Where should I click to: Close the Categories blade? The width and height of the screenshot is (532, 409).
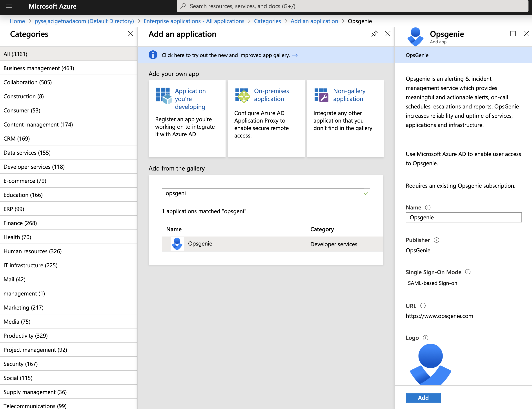click(x=131, y=34)
